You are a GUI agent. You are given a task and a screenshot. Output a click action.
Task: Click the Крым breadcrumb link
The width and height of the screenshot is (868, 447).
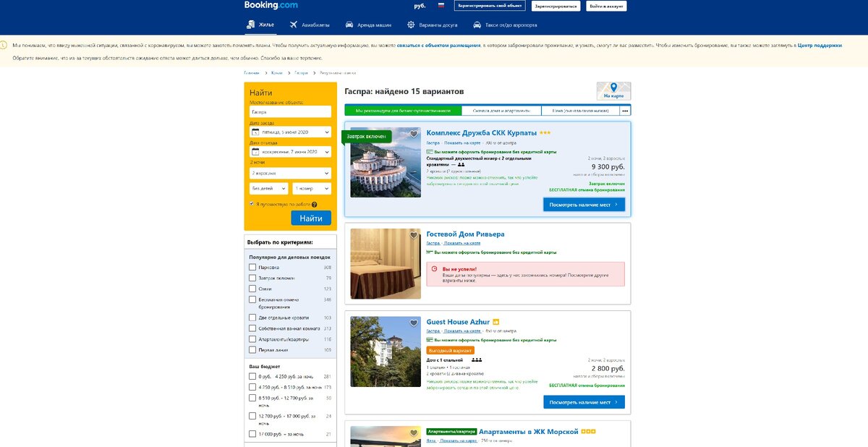click(x=276, y=73)
